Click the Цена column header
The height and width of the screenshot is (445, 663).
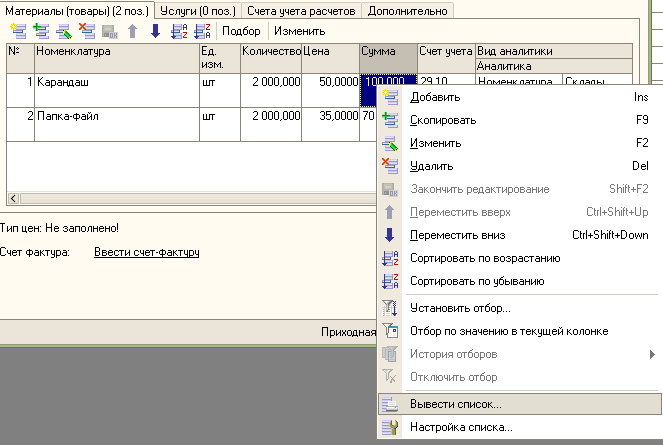coord(330,58)
